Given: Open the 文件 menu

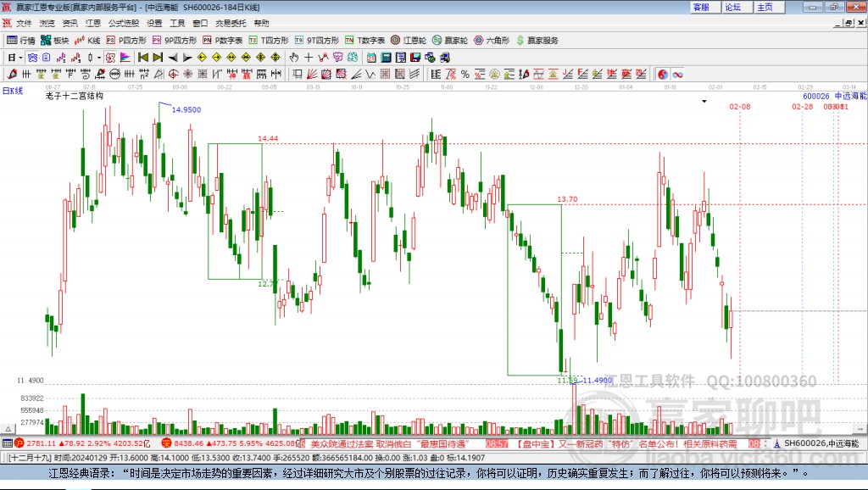Looking at the screenshot, I should [24, 23].
